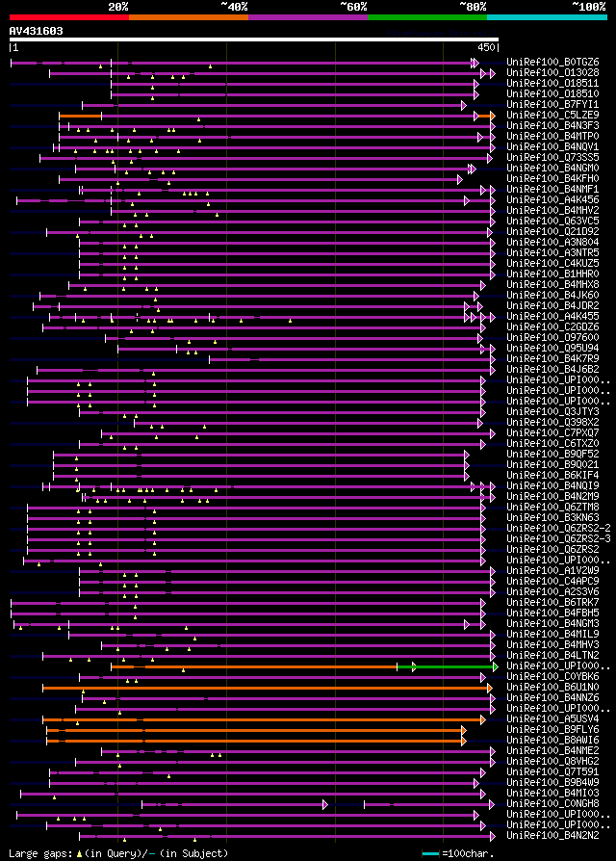This screenshot has height=861, width=616.
Task: View the UniRef100_B4K7R9 hit
Action: [x=552, y=358]
